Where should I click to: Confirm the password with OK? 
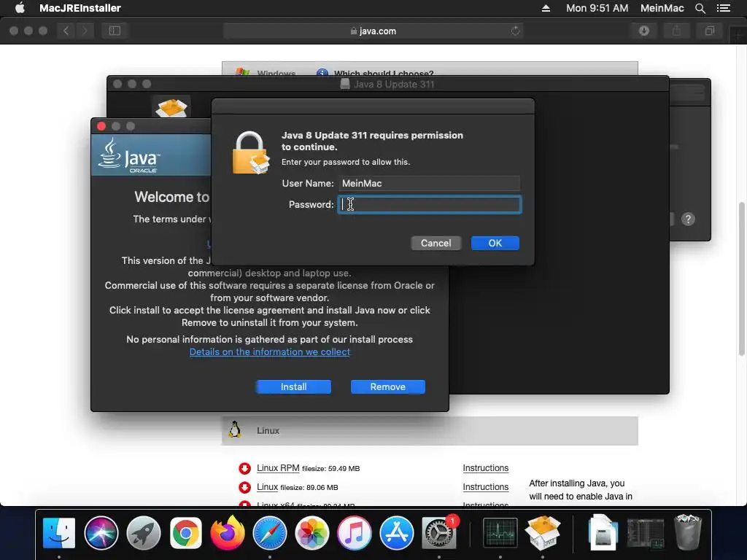pos(495,244)
